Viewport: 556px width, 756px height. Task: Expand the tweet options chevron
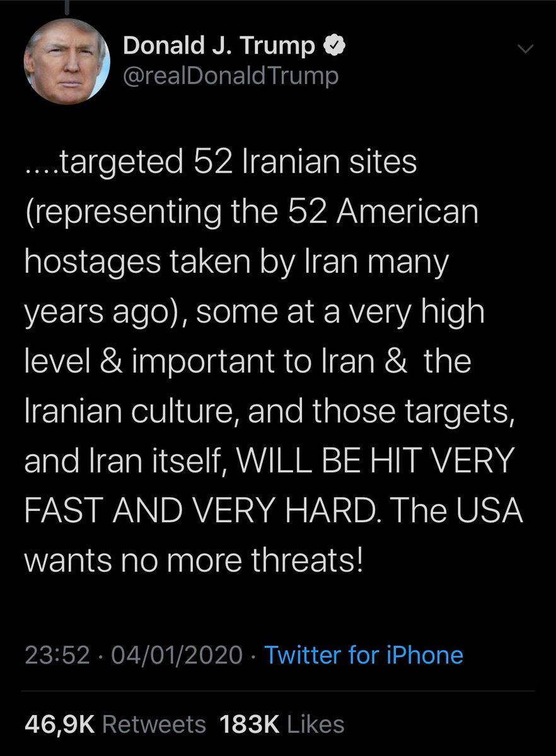click(524, 49)
